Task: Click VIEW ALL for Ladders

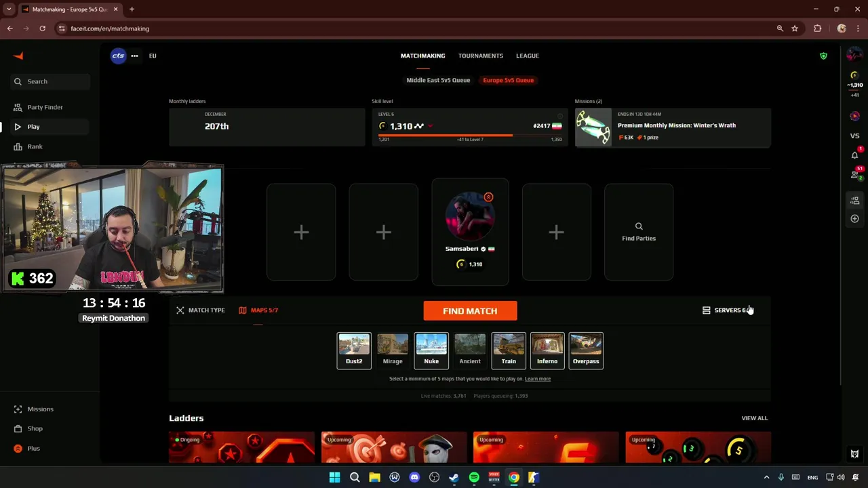Action: coord(755,418)
